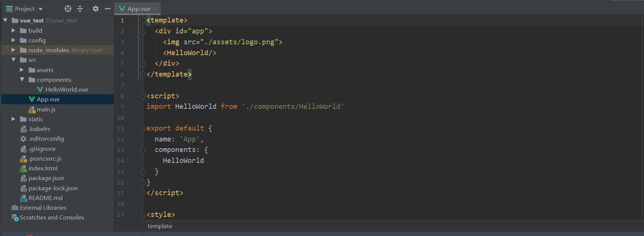Click the template breadcrumb at editor bottom
This screenshot has width=644, height=236.
point(160,226)
